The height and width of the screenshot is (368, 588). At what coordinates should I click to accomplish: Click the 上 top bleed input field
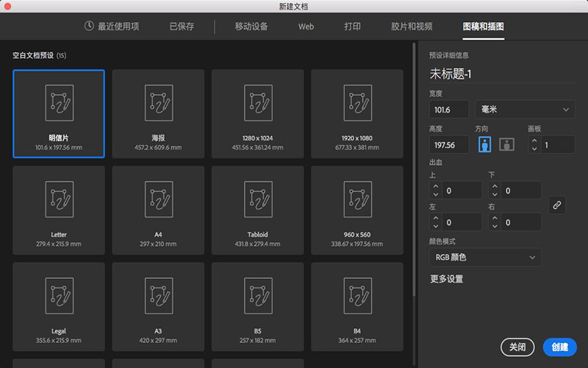[x=462, y=191]
